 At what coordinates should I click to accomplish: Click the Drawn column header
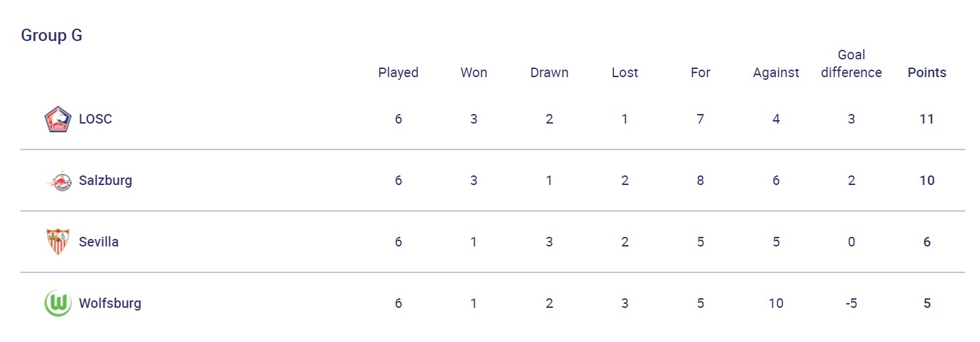point(549,73)
